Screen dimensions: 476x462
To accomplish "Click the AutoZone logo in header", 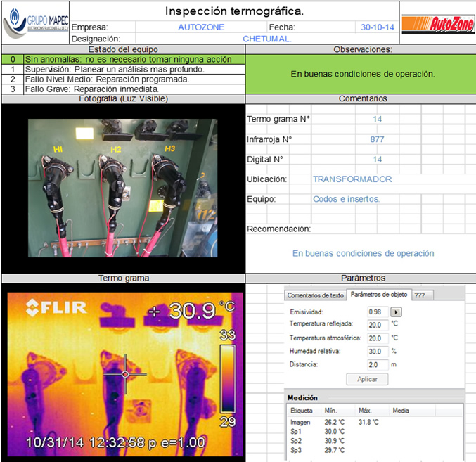I will click(x=437, y=22).
